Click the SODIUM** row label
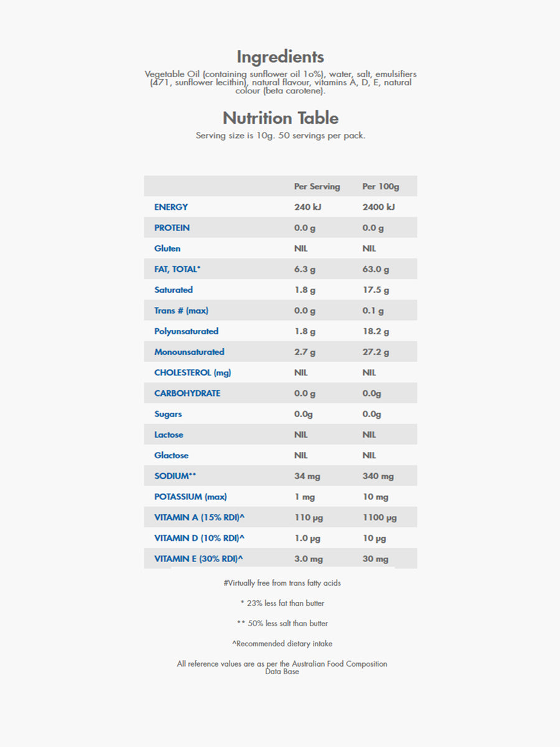 point(175,476)
